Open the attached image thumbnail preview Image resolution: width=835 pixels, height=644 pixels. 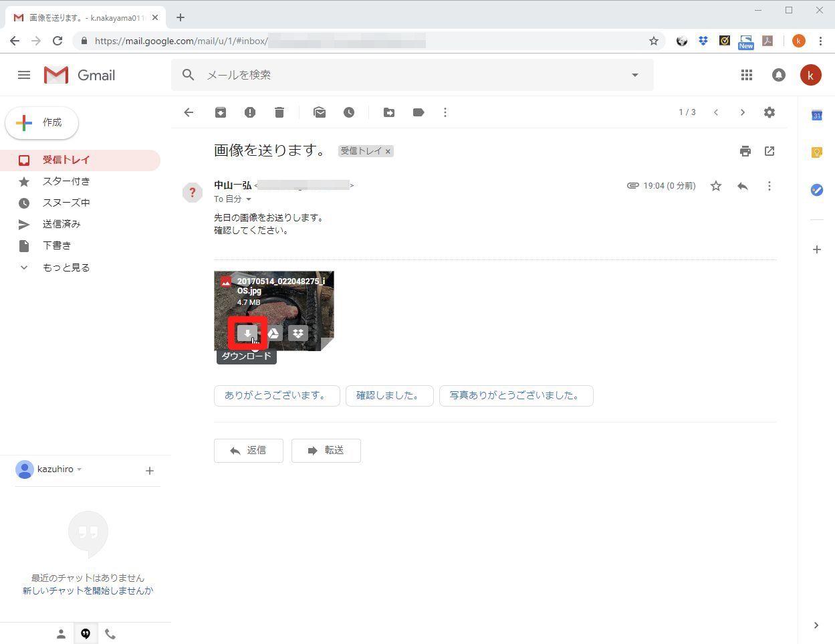coord(274,311)
